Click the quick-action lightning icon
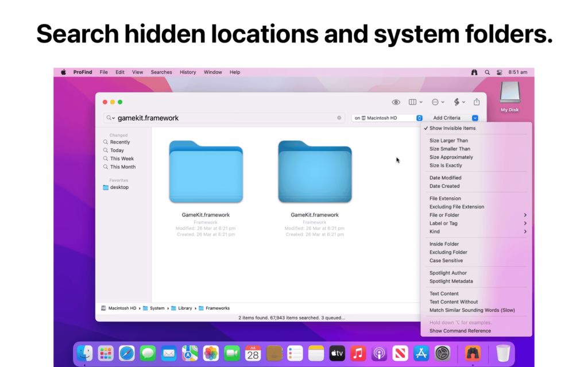This screenshot has height=367, width=588. 457,102
